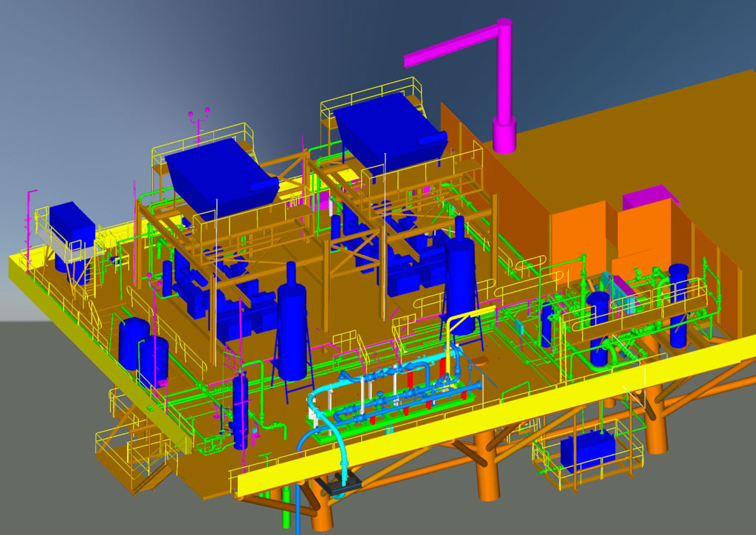Select the small blue cabin at far left
This screenshot has width=756, height=535.
point(72,222)
